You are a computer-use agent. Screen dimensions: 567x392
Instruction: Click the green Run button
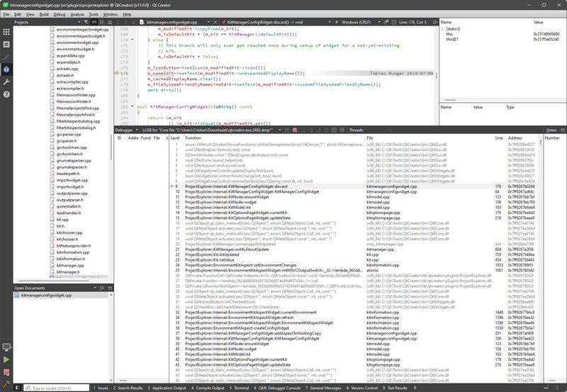point(6,360)
